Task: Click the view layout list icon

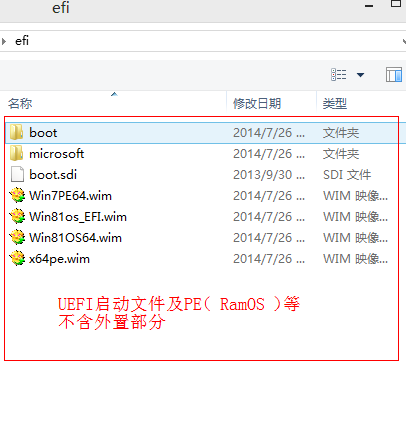Action: [x=339, y=74]
